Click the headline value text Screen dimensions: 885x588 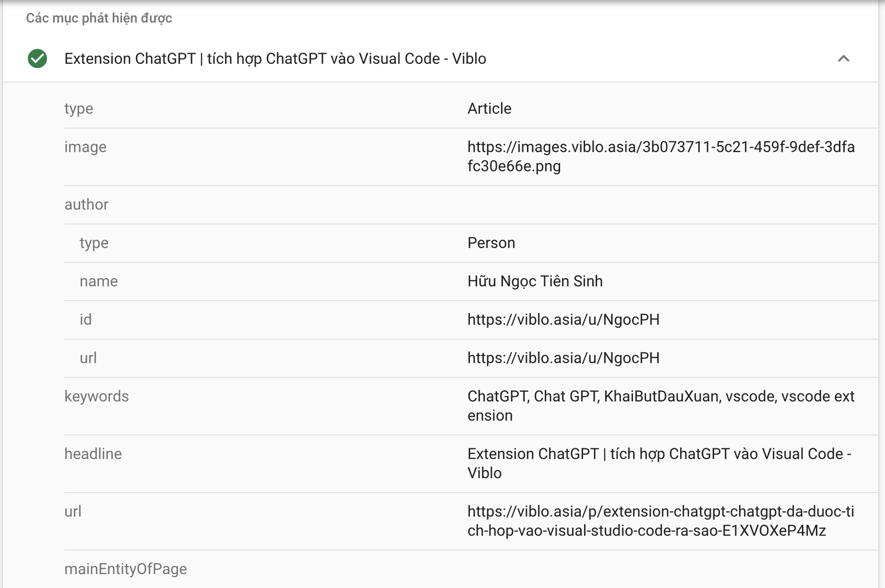659,463
